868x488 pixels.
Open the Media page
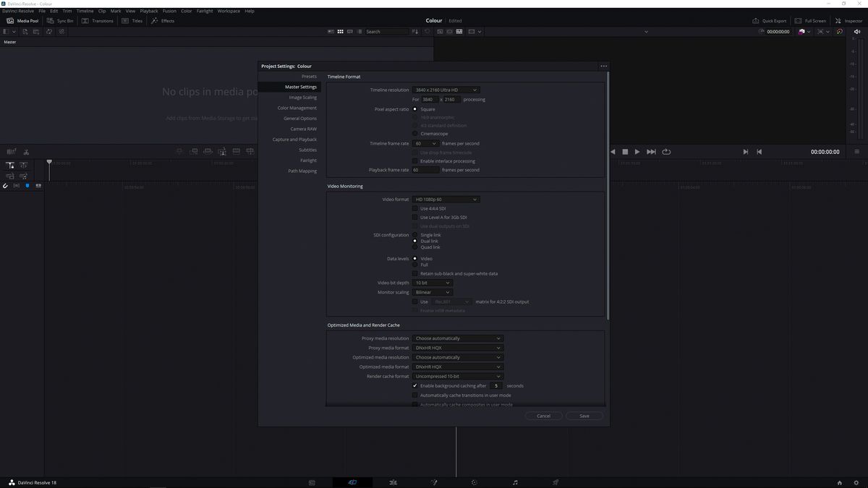311,481
